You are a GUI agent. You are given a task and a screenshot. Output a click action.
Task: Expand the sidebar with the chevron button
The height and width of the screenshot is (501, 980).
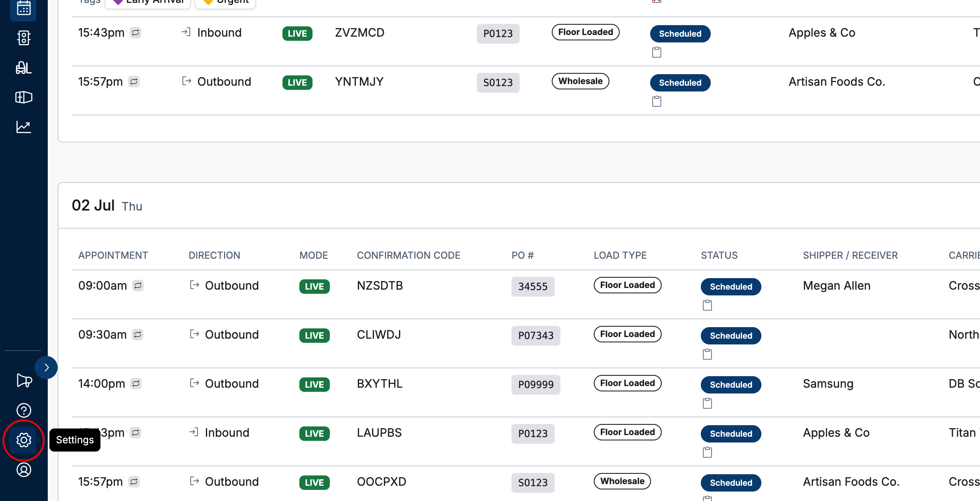(46, 368)
